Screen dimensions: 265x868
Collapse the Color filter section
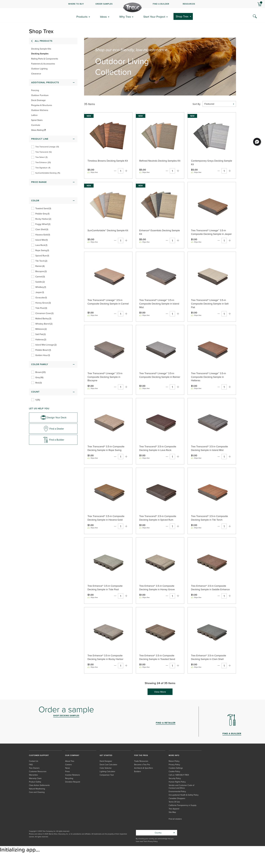[74, 200]
